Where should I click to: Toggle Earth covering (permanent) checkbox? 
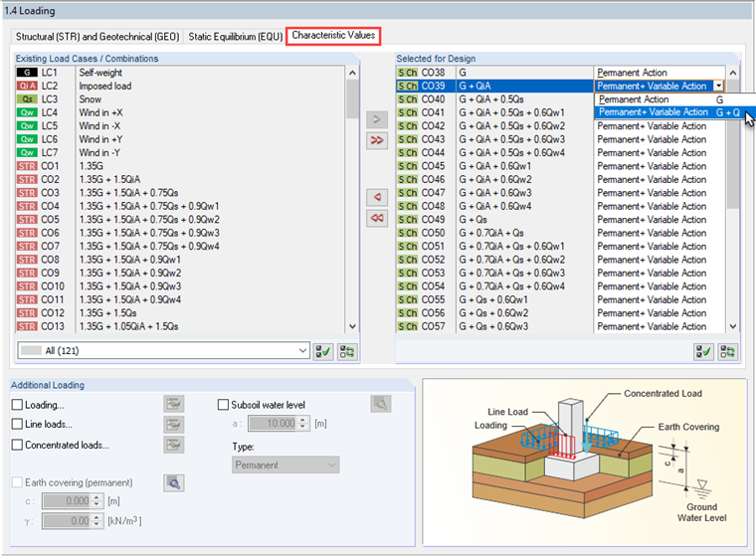(17, 482)
